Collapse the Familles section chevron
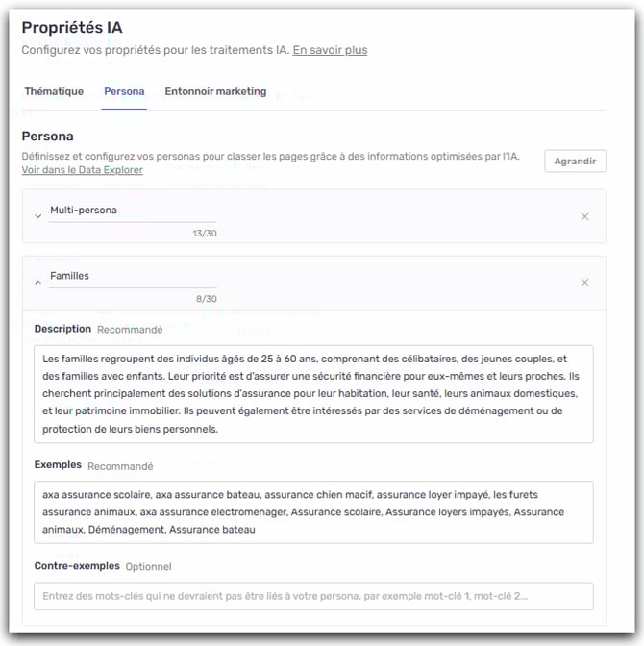This screenshot has width=644, height=646. [37, 283]
